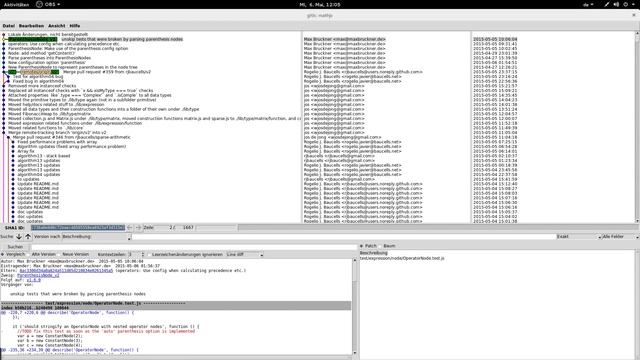640x360 pixels.
Task: Select commit 'Merge pull request #359 from rjbaucells/v2'
Action: tap(107, 72)
